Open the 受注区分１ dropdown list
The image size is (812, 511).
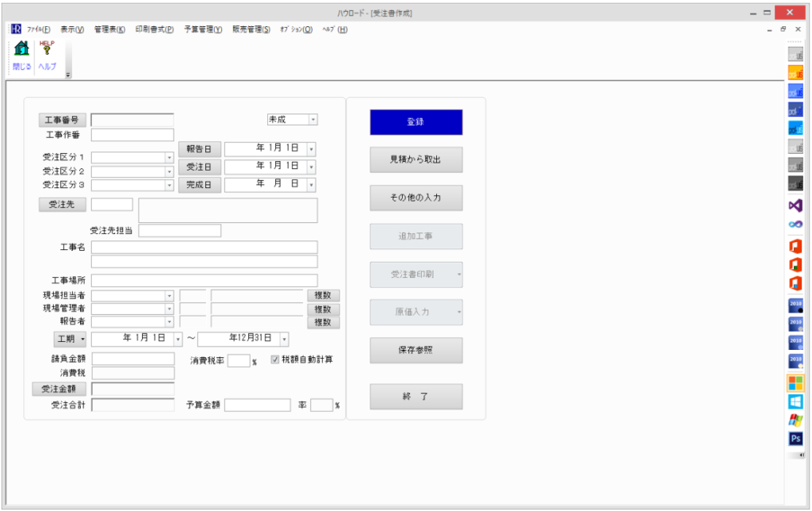169,158
